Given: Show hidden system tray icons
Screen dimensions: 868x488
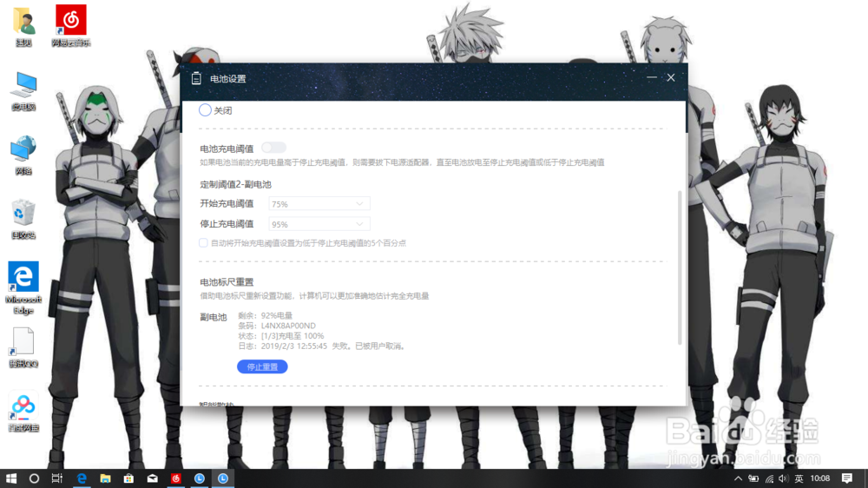Looking at the screenshot, I should point(738,478).
